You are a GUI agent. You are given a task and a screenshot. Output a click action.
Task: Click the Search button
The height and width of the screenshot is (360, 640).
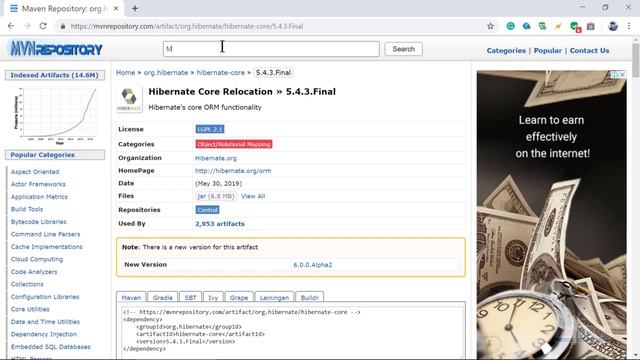coord(403,49)
